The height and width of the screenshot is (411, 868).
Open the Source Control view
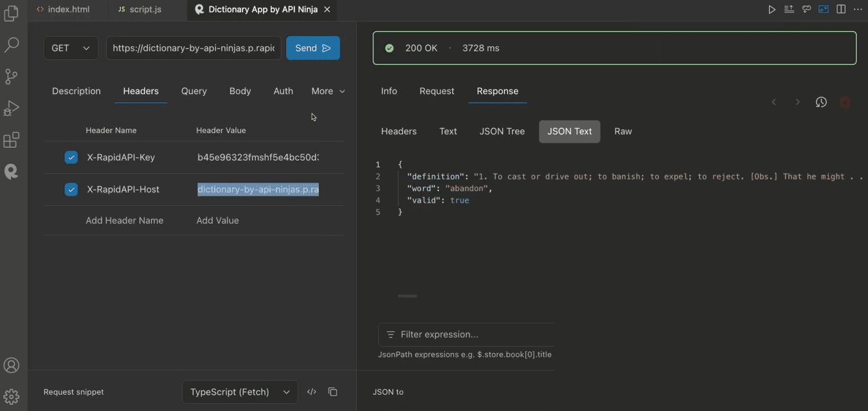click(12, 77)
